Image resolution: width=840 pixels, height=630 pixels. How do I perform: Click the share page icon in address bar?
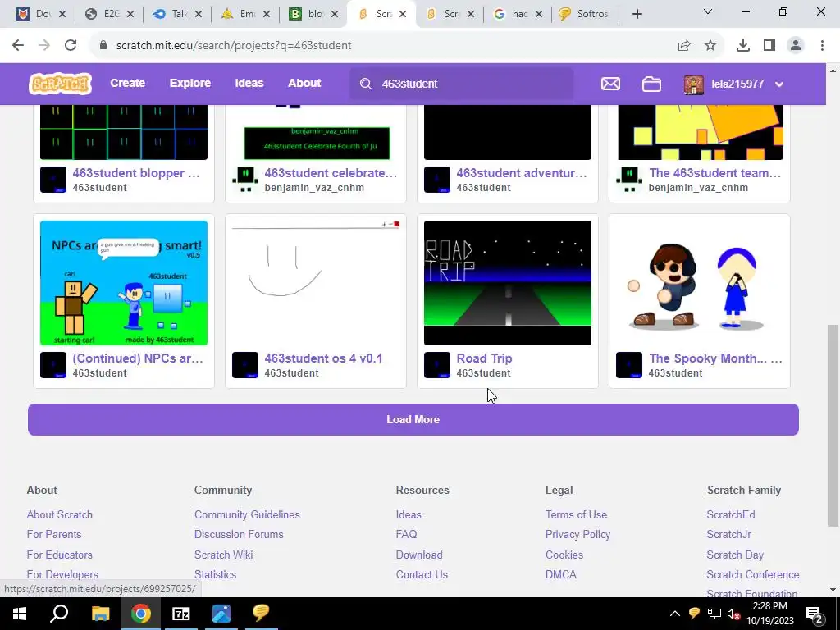click(684, 46)
